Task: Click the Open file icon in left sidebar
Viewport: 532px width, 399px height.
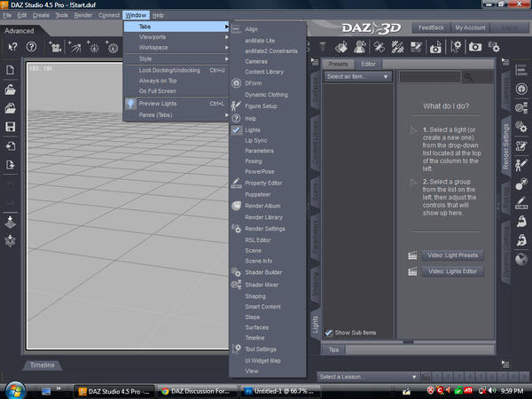Action: coord(10,90)
